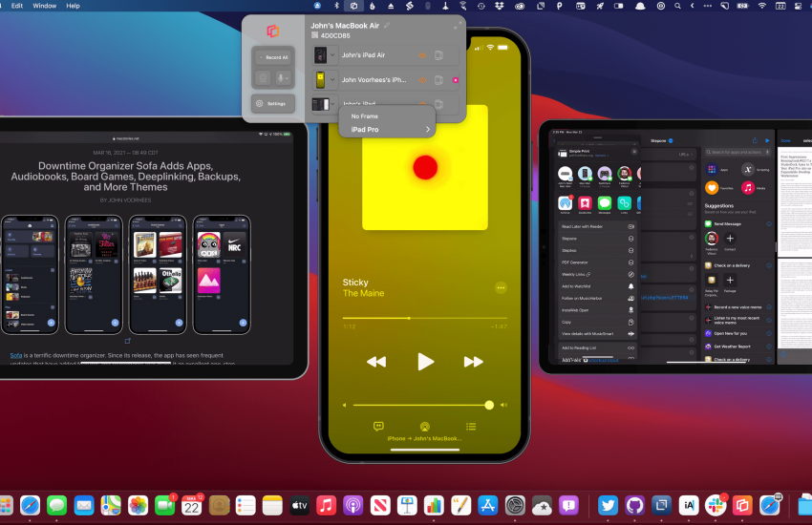Open the Up Next queue list icon

pos(471,427)
